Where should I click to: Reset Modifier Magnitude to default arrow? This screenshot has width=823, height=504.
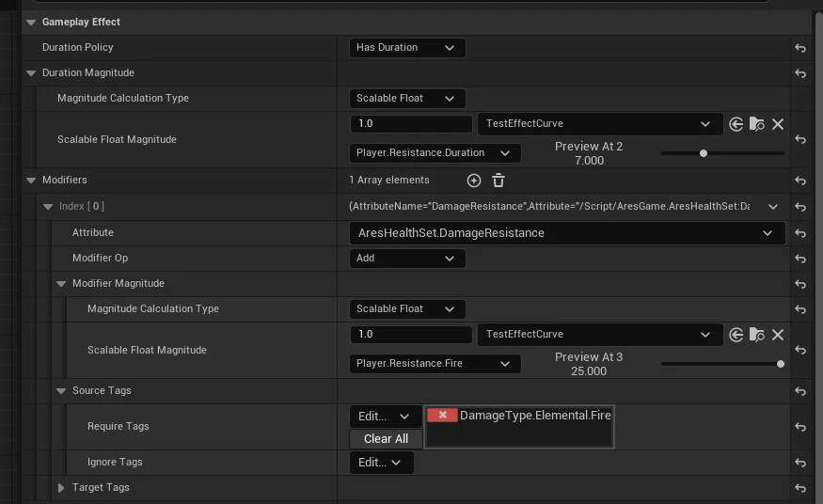pyautogui.click(x=799, y=284)
